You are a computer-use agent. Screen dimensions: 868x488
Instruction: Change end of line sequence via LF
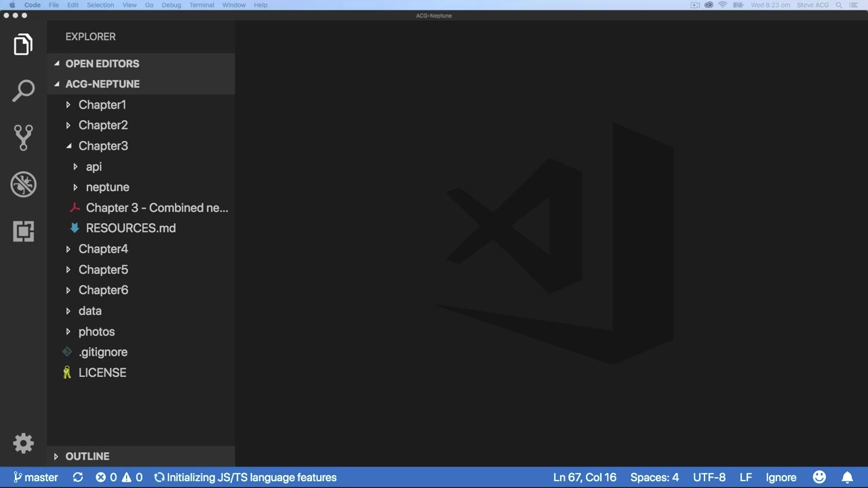pyautogui.click(x=746, y=477)
